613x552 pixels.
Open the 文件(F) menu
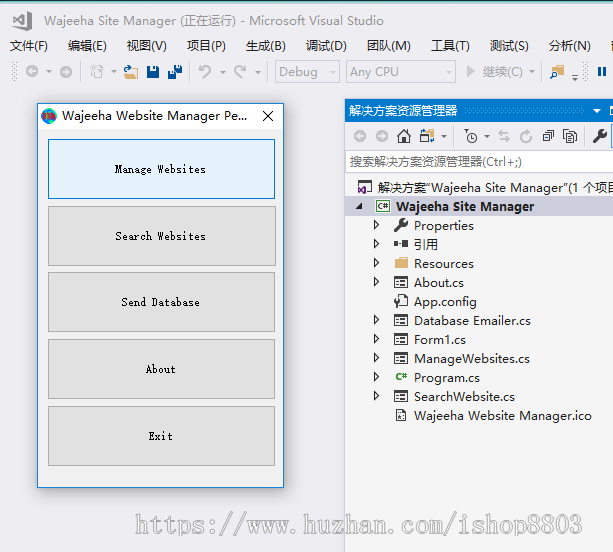coord(29,46)
